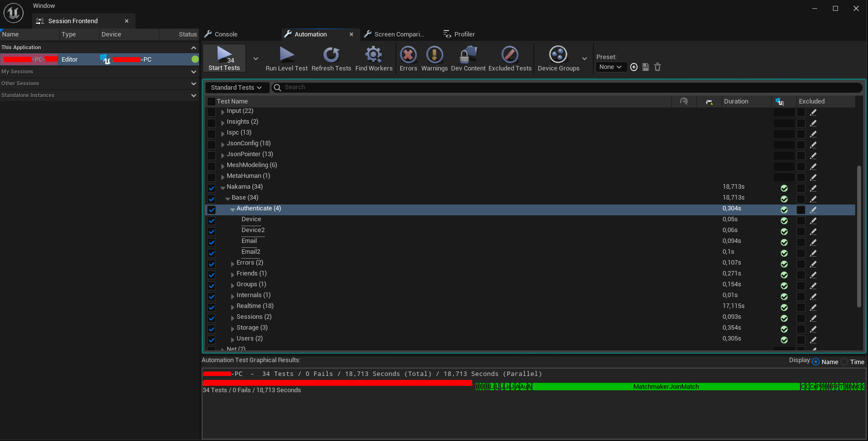Switch to the Profiler tab
The width and height of the screenshot is (868, 441).
[x=464, y=34]
